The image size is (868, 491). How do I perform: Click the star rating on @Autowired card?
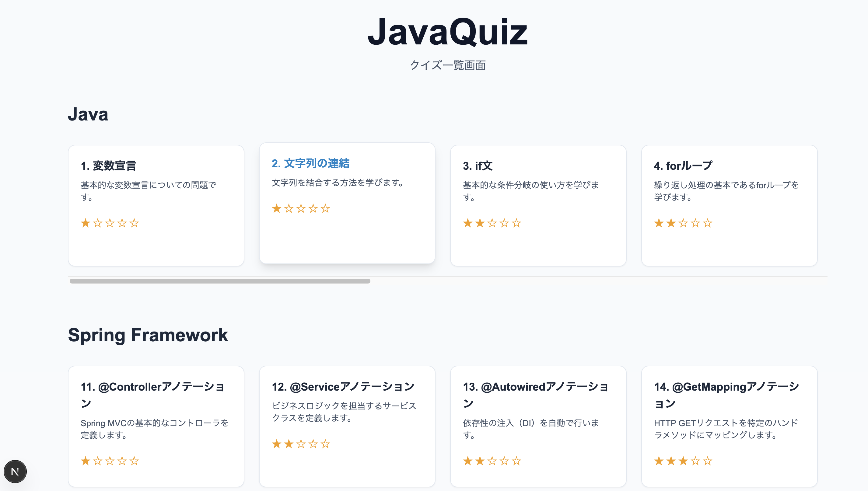[x=492, y=461]
